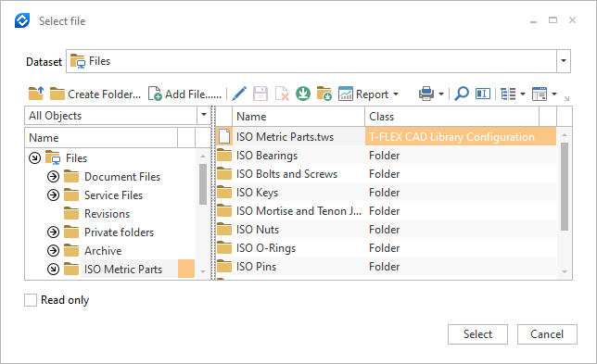Toggle the Read only checkbox

coord(31,300)
